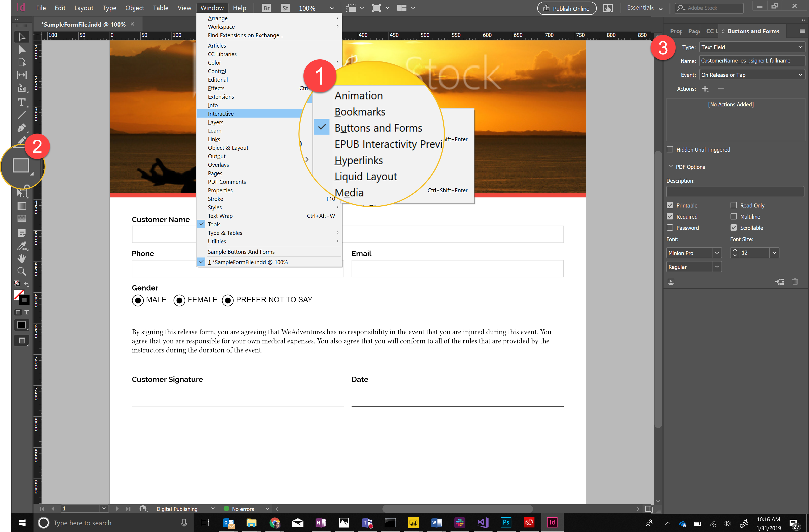This screenshot has height=532, width=809.
Task: Close the SampleFormFile.indd document tab
Action: tap(132, 24)
